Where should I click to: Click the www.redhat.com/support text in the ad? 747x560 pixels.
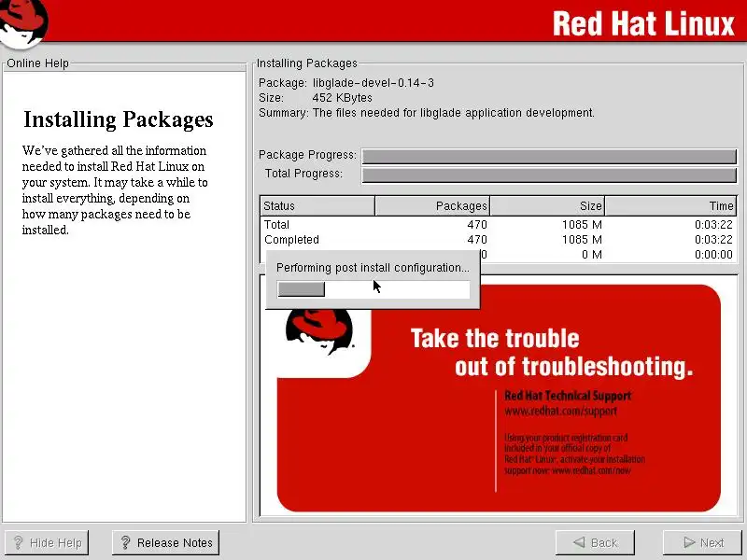click(561, 411)
